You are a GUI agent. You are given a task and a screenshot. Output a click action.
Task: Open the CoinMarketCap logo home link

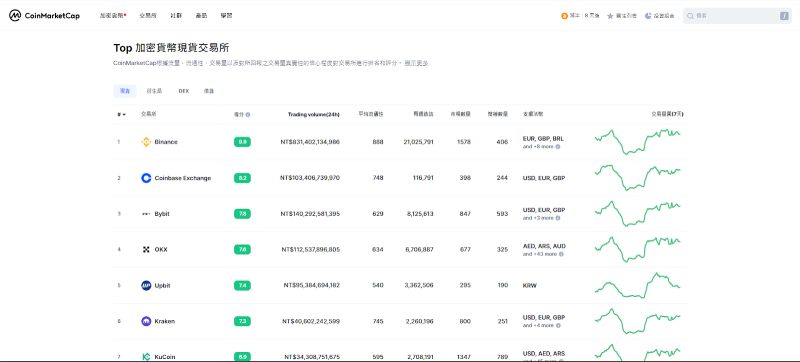pyautogui.click(x=44, y=16)
